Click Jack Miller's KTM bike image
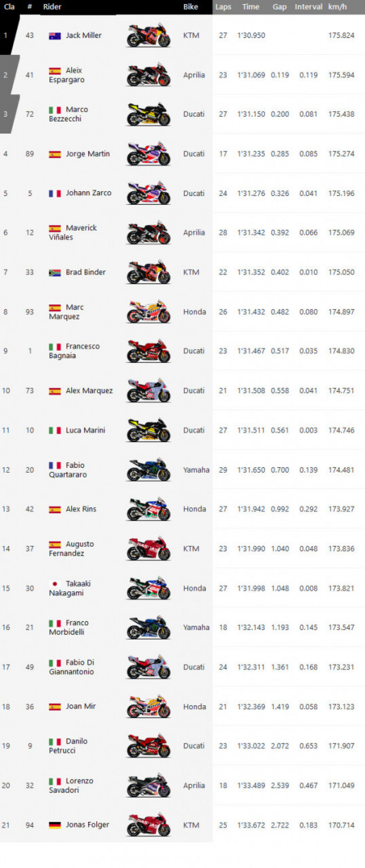This screenshot has width=365, height=868. click(x=148, y=35)
